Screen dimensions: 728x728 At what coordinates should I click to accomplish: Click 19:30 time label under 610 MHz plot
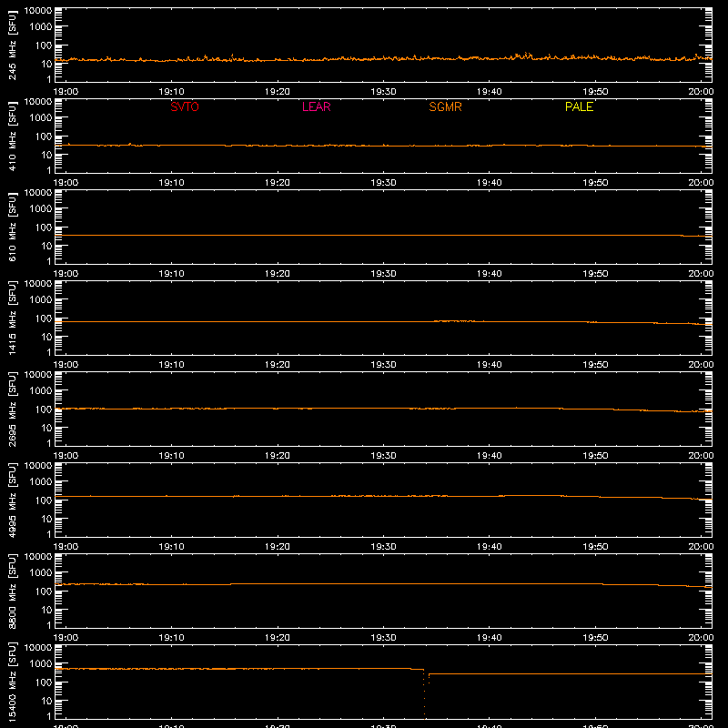click(383, 274)
